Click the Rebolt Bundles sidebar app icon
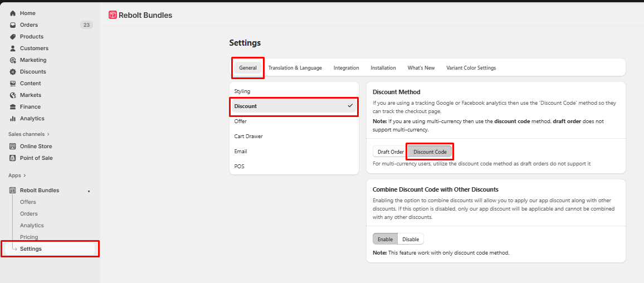This screenshot has width=644, height=283. (13, 191)
